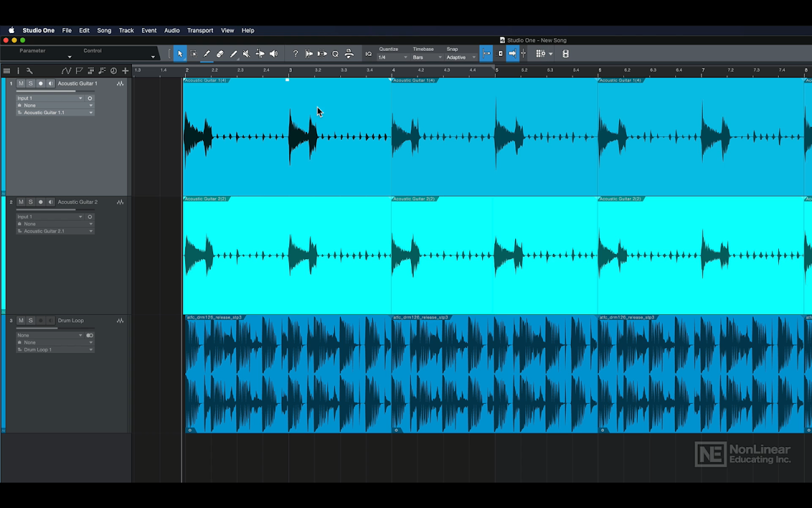Show automation curve icon
This screenshot has width=812, height=508.
click(66, 71)
